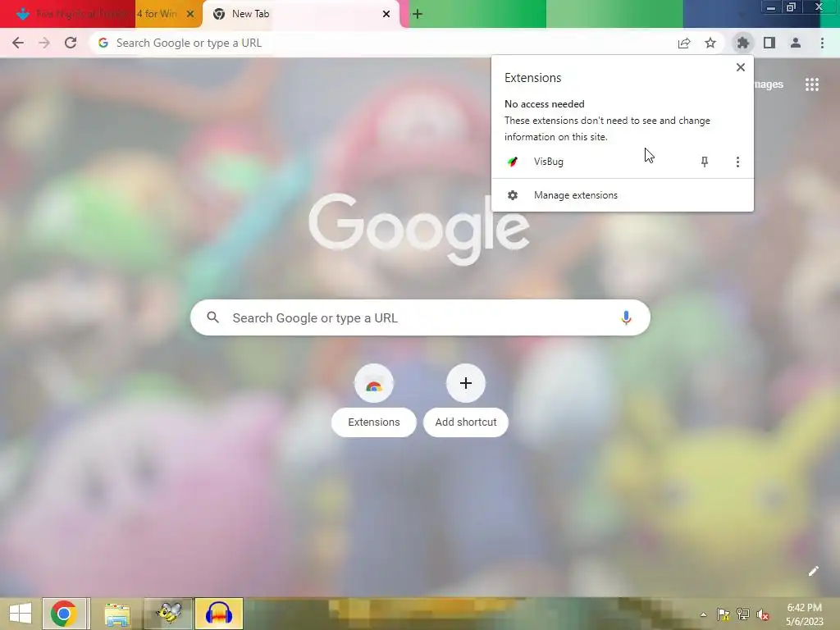Share this page using the share icon
This screenshot has width=840, height=630.
[x=684, y=43]
